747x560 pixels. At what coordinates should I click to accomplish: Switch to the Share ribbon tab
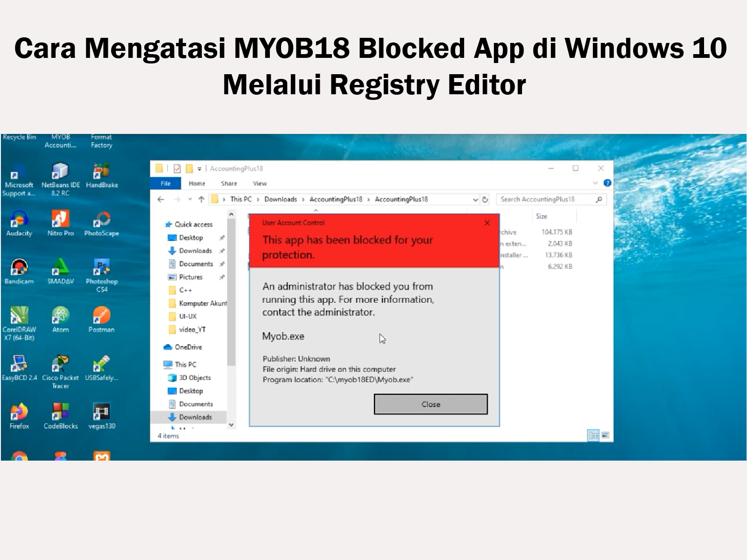(x=228, y=183)
